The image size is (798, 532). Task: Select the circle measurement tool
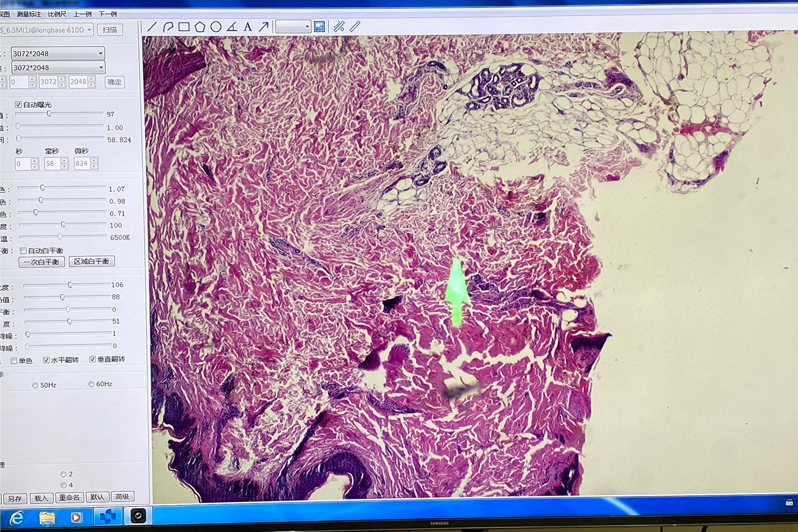coord(216,26)
